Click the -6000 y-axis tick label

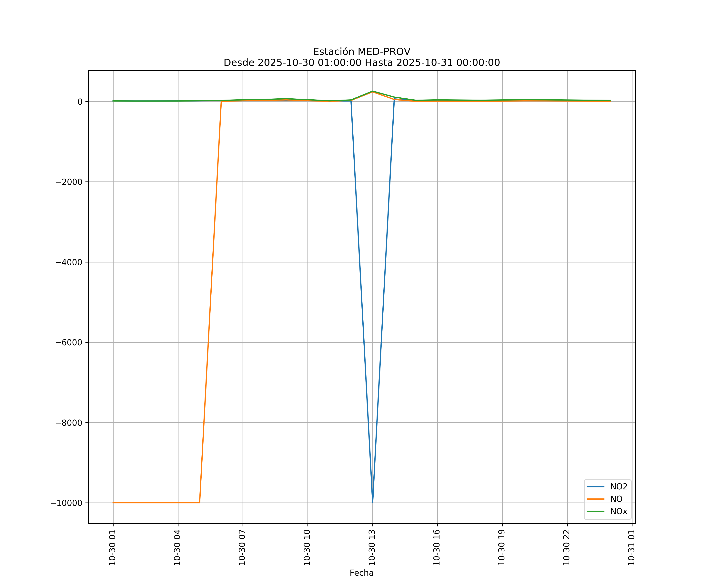coord(69,342)
